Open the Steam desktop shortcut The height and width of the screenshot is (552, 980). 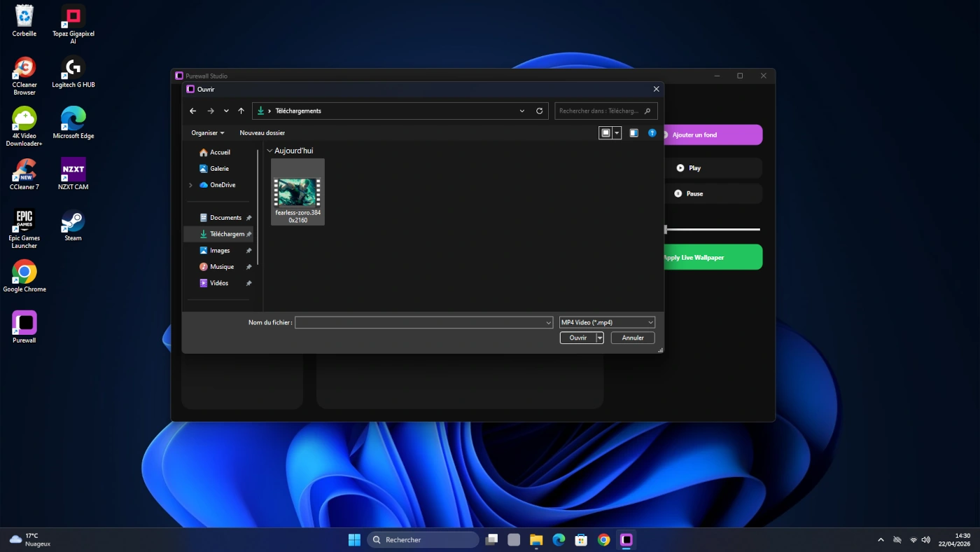click(73, 221)
